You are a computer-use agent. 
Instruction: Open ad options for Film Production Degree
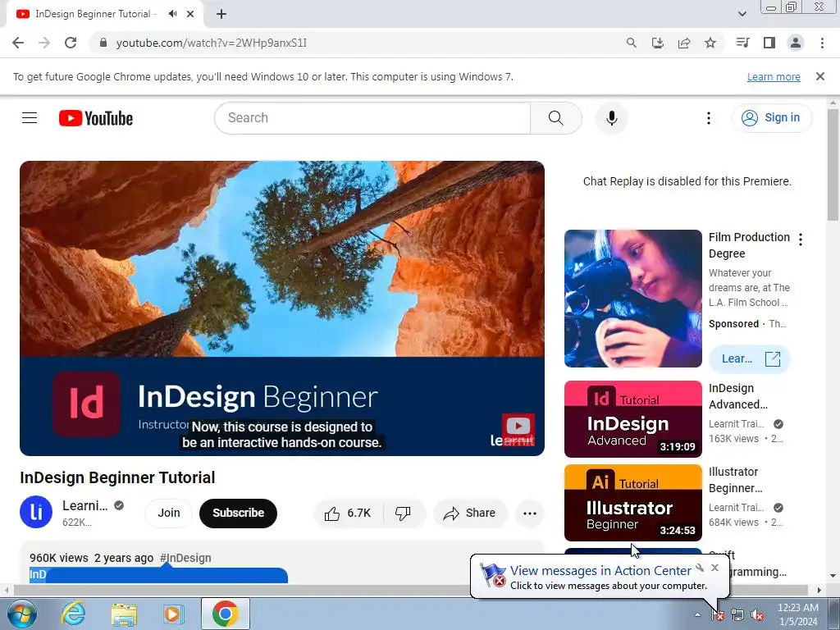point(801,240)
